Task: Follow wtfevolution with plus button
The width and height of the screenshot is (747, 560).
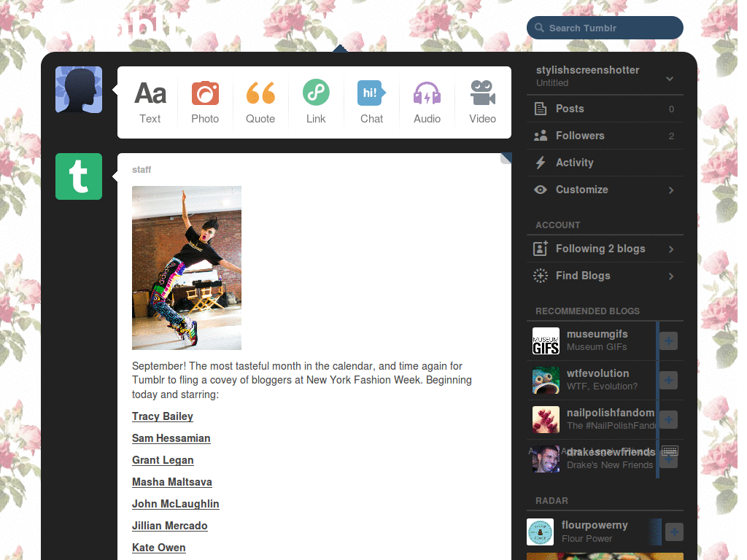Action: [668, 380]
